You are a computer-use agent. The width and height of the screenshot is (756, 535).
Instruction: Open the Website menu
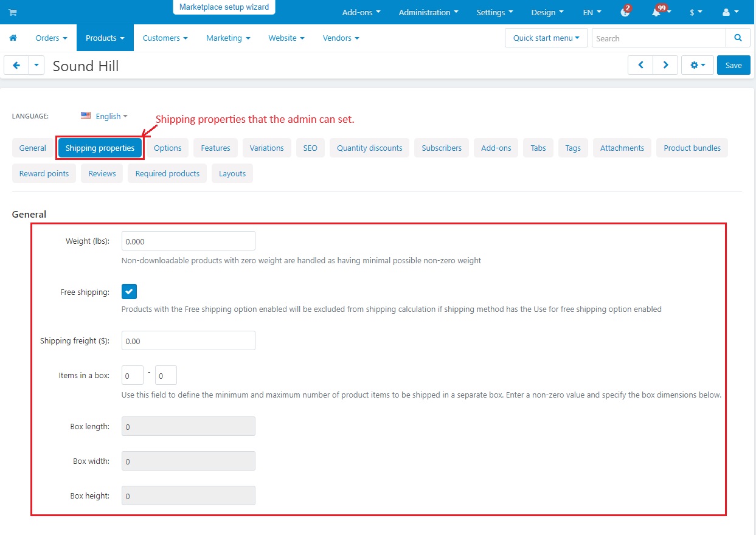tap(286, 38)
